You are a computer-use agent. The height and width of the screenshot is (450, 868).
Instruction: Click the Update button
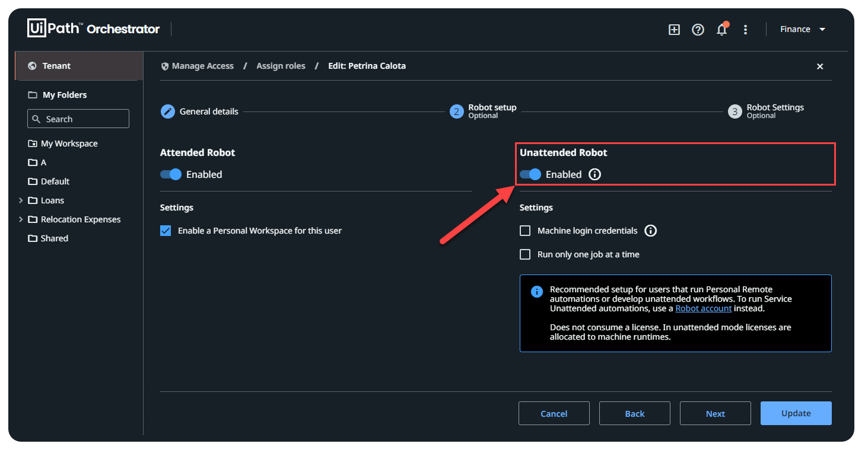pyautogui.click(x=796, y=413)
